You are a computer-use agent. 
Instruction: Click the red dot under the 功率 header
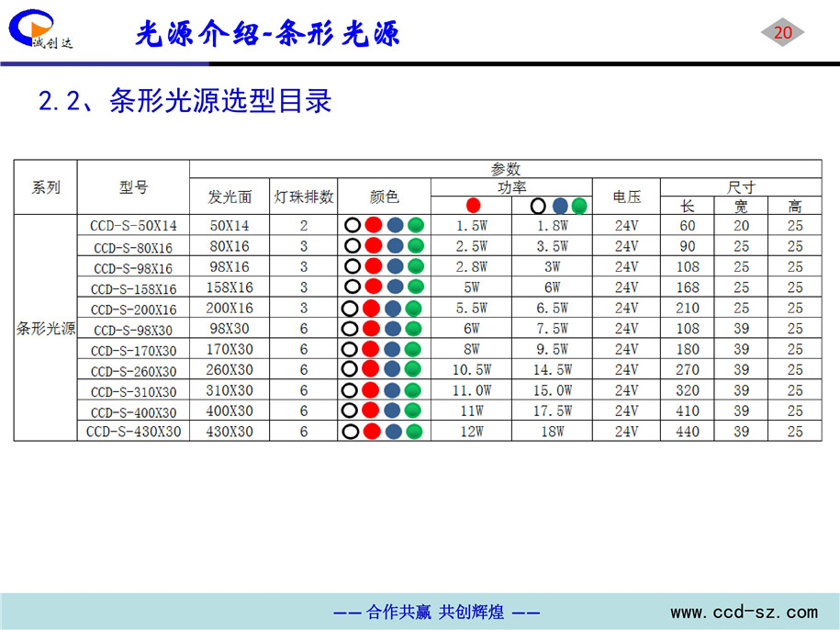tap(472, 205)
